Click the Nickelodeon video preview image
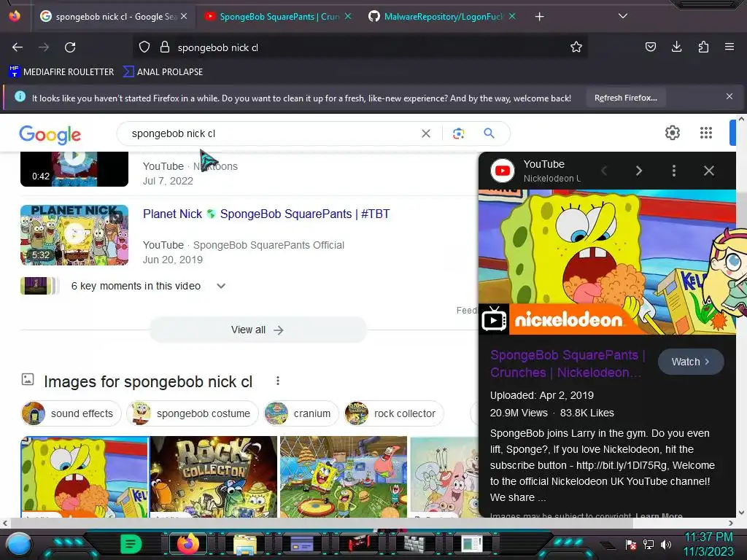This screenshot has height=560, width=747. tap(607, 262)
